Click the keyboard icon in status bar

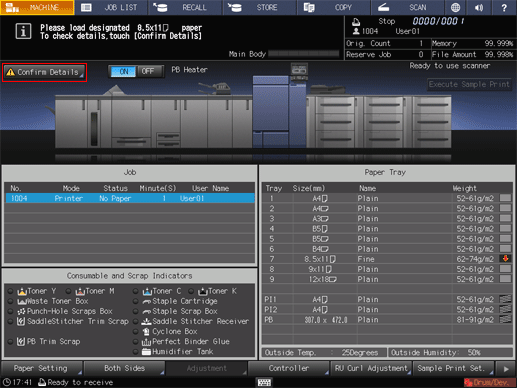coord(264,382)
